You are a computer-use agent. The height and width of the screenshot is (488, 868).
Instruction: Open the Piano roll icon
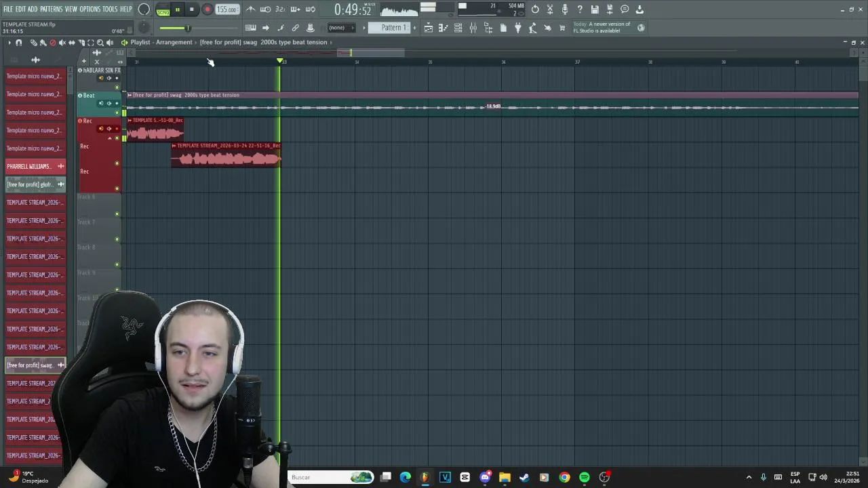[x=443, y=28]
